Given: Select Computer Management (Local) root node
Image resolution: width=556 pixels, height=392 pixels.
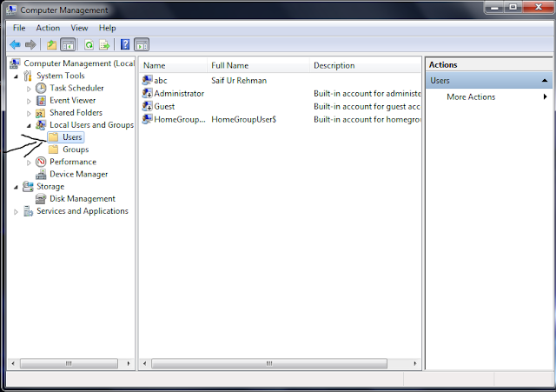Looking at the screenshot, I should tap(79, 63).
